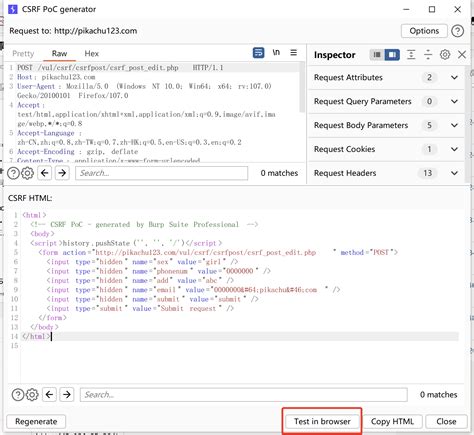Image resolution: width=474 pixels, height=435 pixels.
Task: Open Inspector settings gear
Action: (x=445, y=54)
